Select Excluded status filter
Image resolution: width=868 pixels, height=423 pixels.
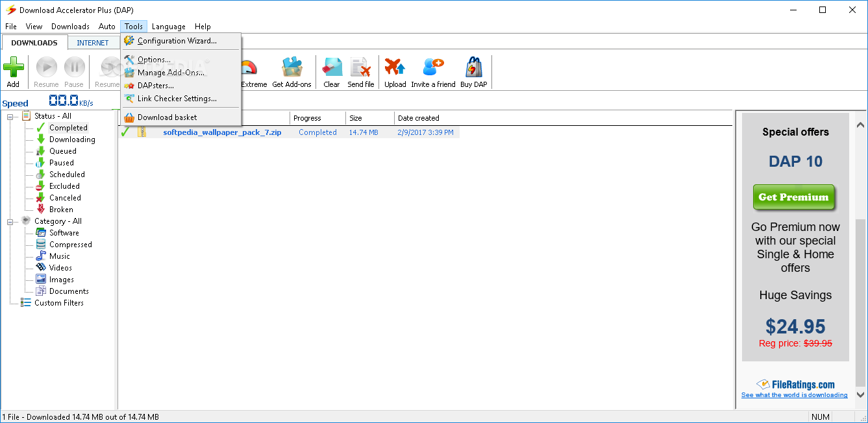pyautogui.click(x=64, y=186)
